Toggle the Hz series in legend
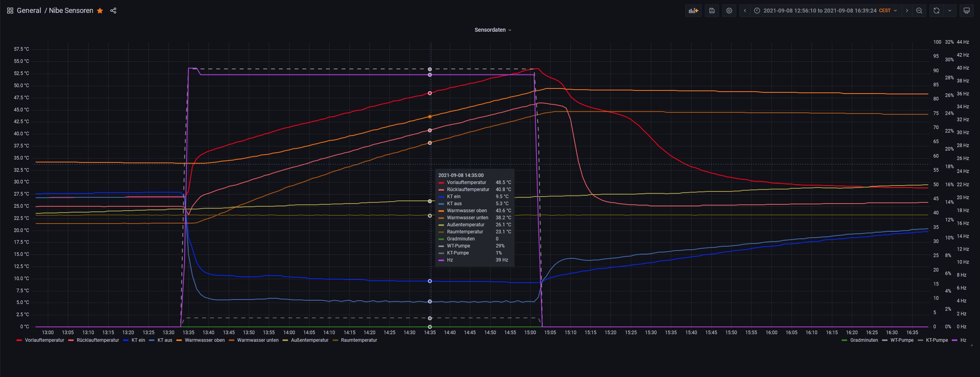 (963, 340)
